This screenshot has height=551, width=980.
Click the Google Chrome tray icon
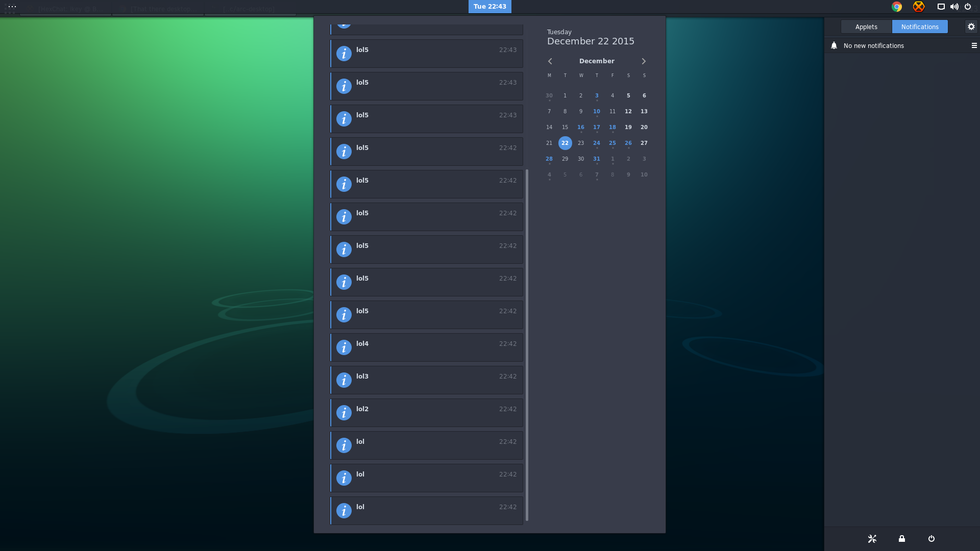tap(897, 7)
